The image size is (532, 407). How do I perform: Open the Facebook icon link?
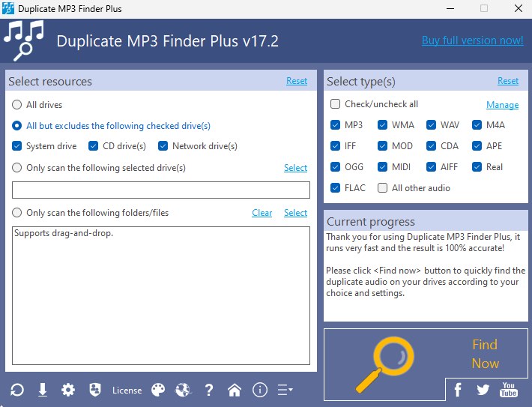(458, 390)
